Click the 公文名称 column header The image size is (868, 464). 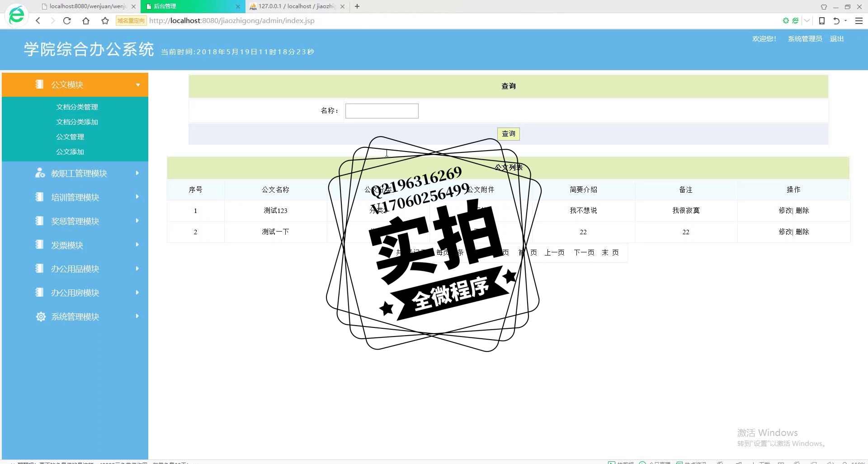275,189
